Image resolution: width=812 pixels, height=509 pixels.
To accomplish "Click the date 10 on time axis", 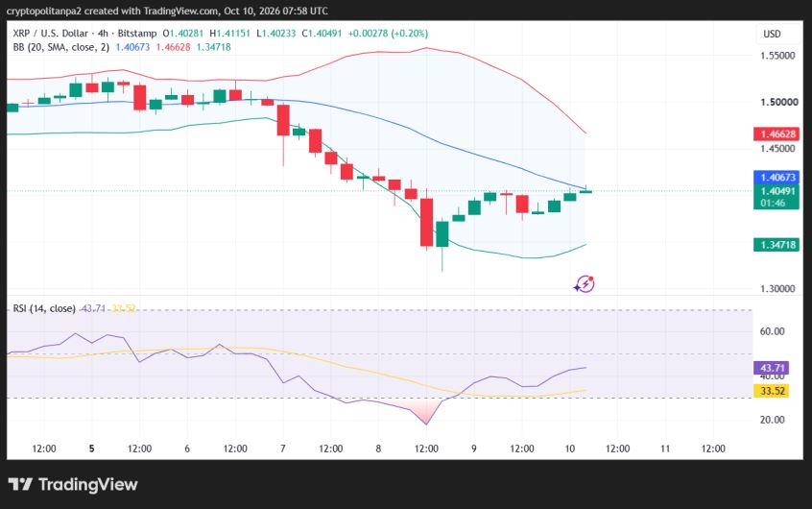I will click(x=569, y=448).
